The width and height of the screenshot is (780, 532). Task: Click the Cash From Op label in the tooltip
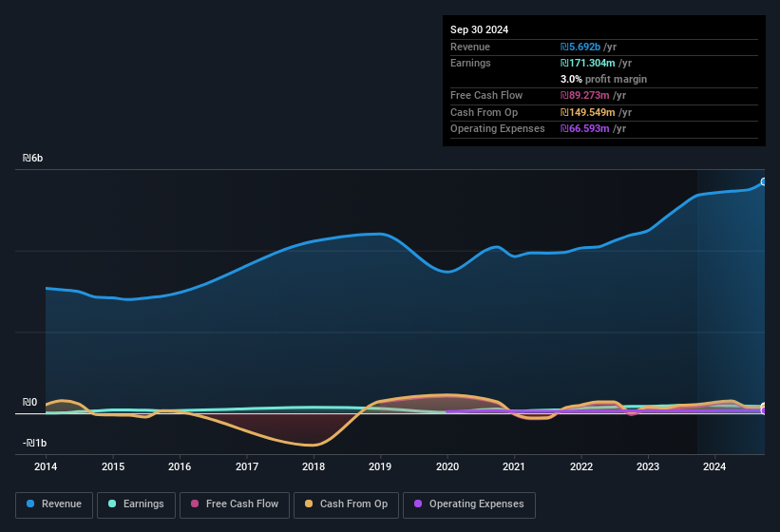coord(484,112)
